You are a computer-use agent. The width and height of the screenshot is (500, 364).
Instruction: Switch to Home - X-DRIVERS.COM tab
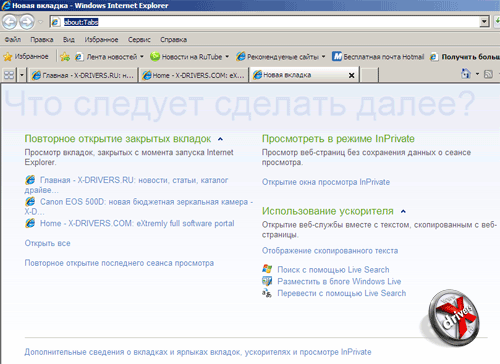193,75
